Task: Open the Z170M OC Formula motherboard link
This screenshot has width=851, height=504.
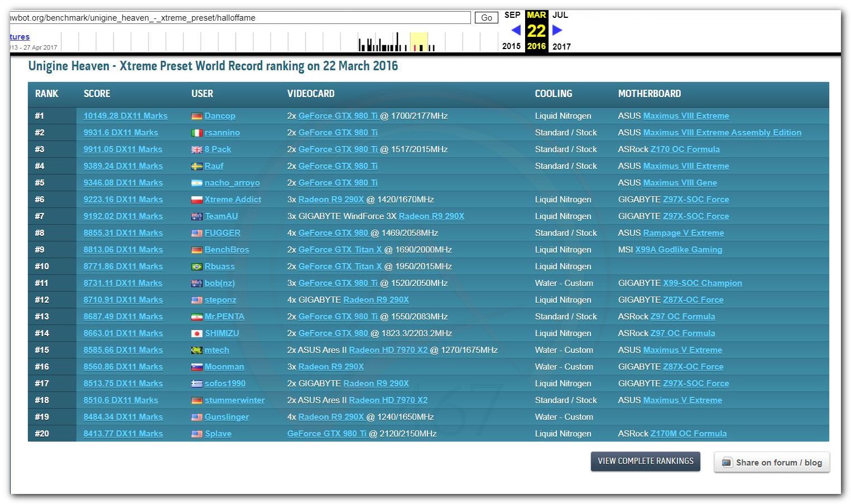Action: pos(689,434)
